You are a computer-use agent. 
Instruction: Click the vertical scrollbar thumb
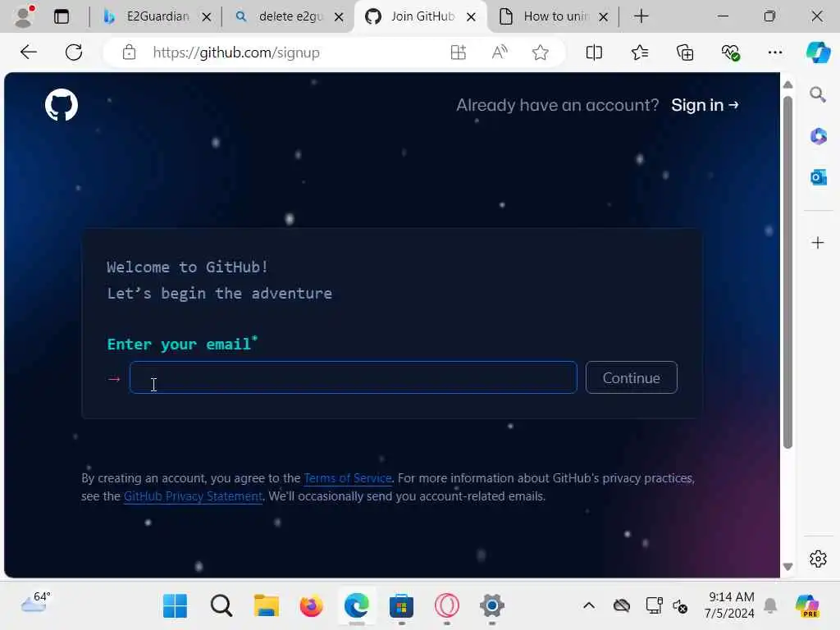pos(787,272)
